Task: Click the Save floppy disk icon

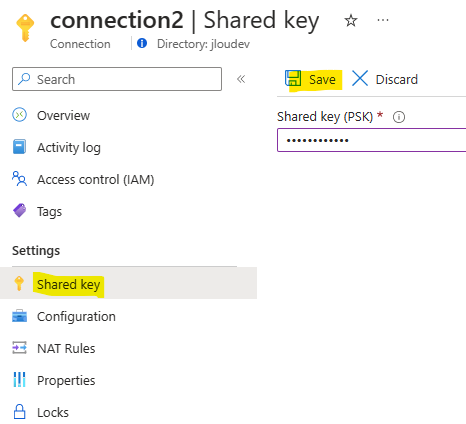Action: coord(293,79)
